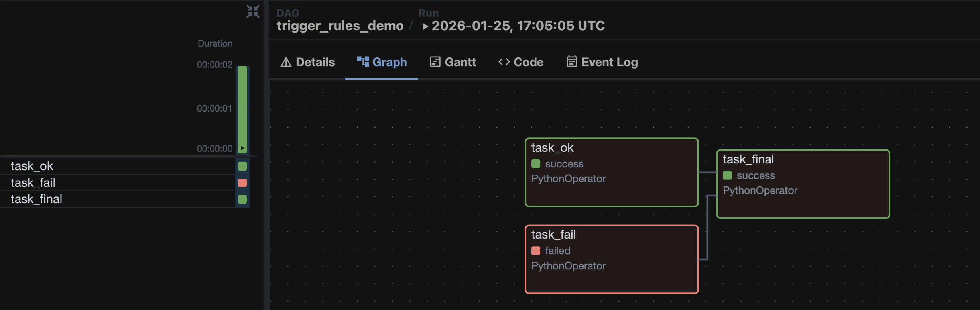Click the Graph tab icon
The height and width of the screenshot is (310, 980).
[362, 61]
